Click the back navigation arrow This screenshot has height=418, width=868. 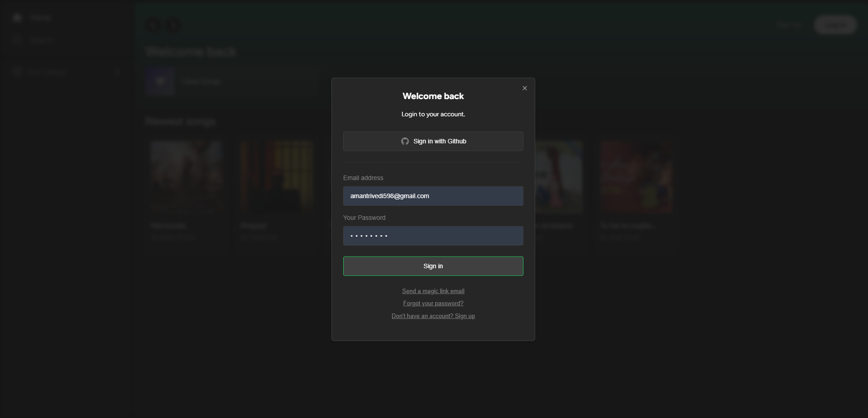153,25
